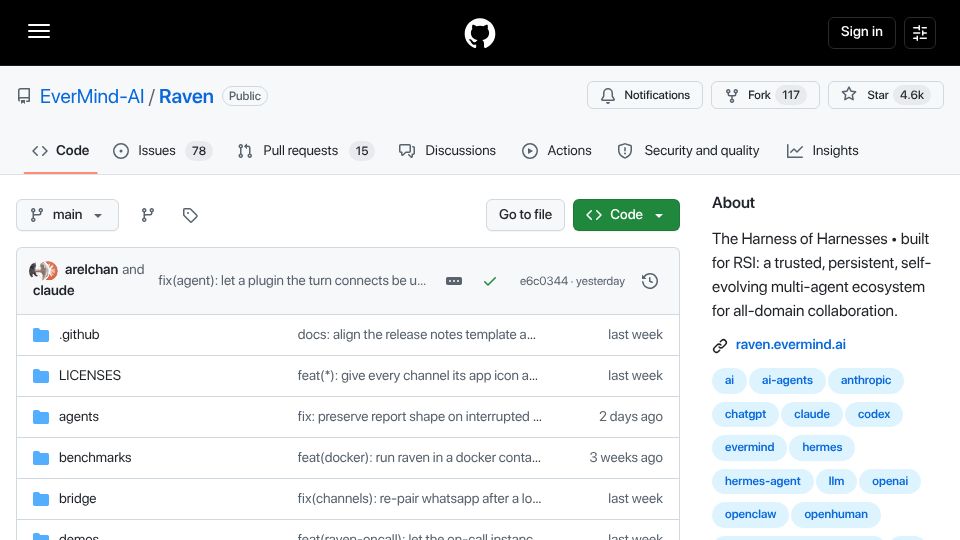The image size is (960, 540).
Task: Click the .github folder icon
Action: [40, 335]
